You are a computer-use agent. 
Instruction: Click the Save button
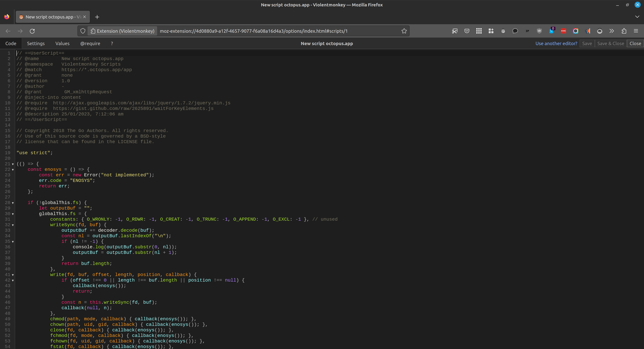tap(587, 43)
